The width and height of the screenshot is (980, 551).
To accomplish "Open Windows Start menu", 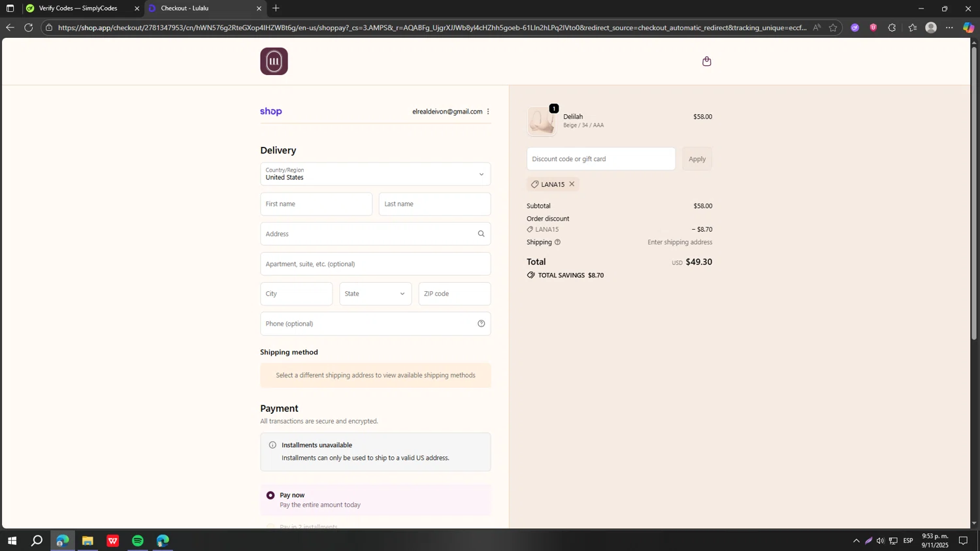I will click(11, 541).
